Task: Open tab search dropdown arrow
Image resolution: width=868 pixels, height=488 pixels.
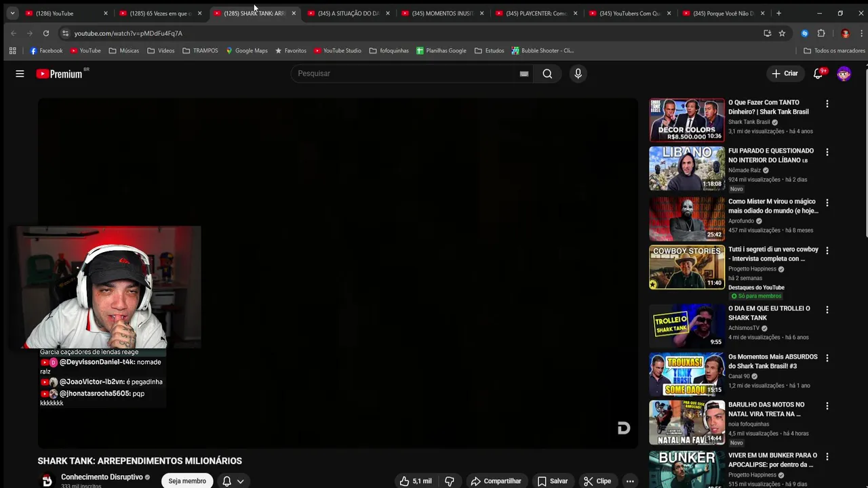Action: (12, 13)
